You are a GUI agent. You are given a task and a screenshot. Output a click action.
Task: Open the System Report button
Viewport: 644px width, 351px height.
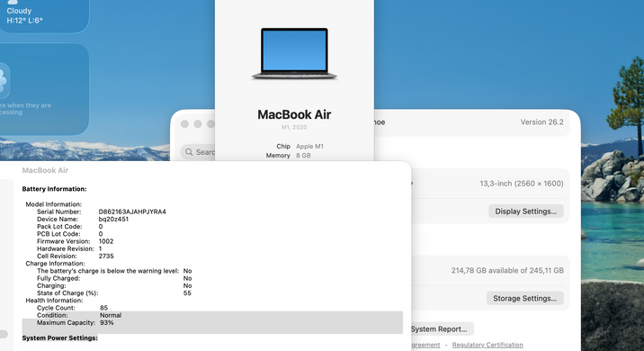(x=442, y=329)
